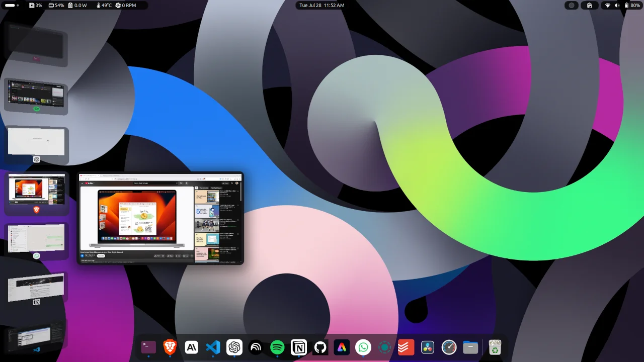This screenshot has width=644, height=362.
Task: Open the Trash from the dock
Action: tap(495, 347)
